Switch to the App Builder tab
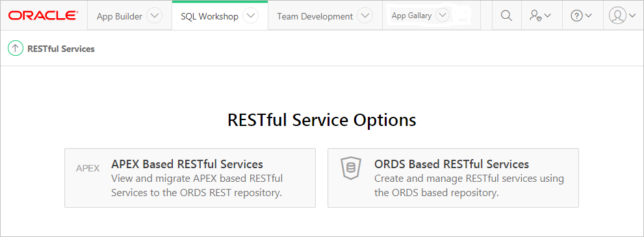 click(120, 16)
